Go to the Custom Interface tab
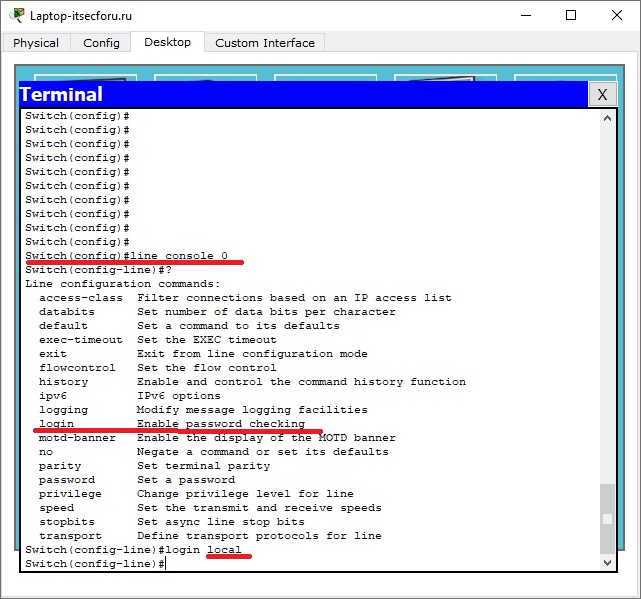641x599 pixels. [x=265, y=43]
